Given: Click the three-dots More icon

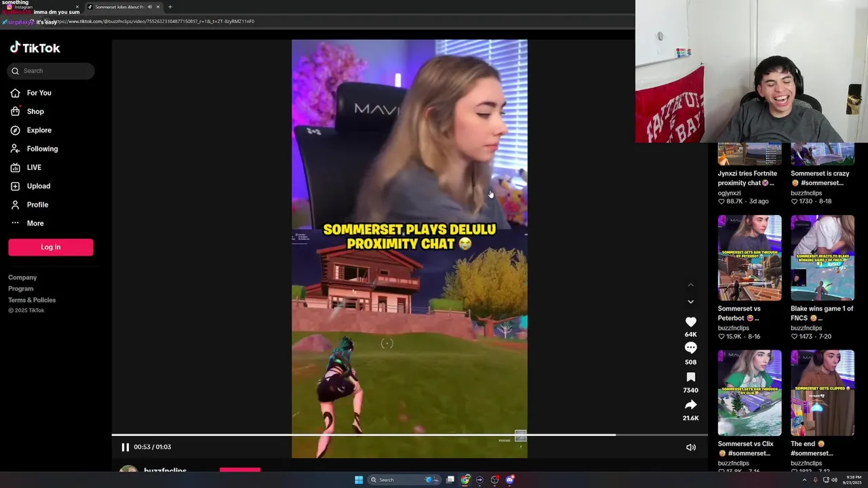Looking at the screenshot, I should (x=15, y=223).
